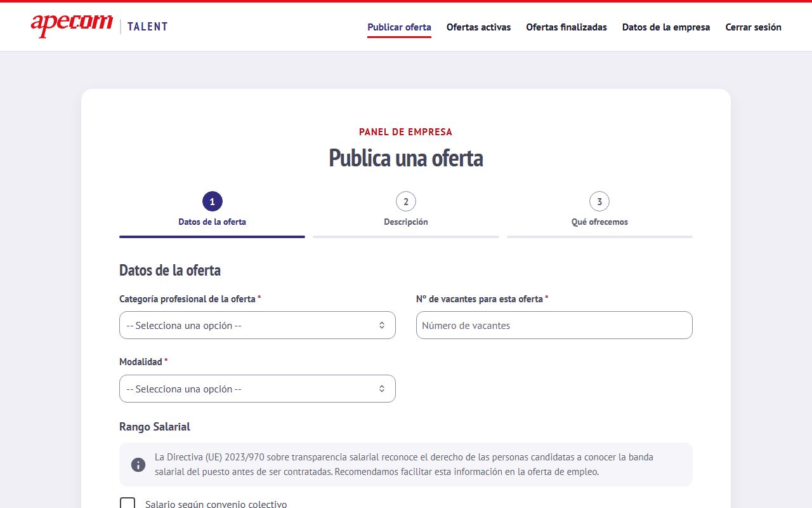
Task: Click the info icon in salary notice
Action: click(138, 465)
